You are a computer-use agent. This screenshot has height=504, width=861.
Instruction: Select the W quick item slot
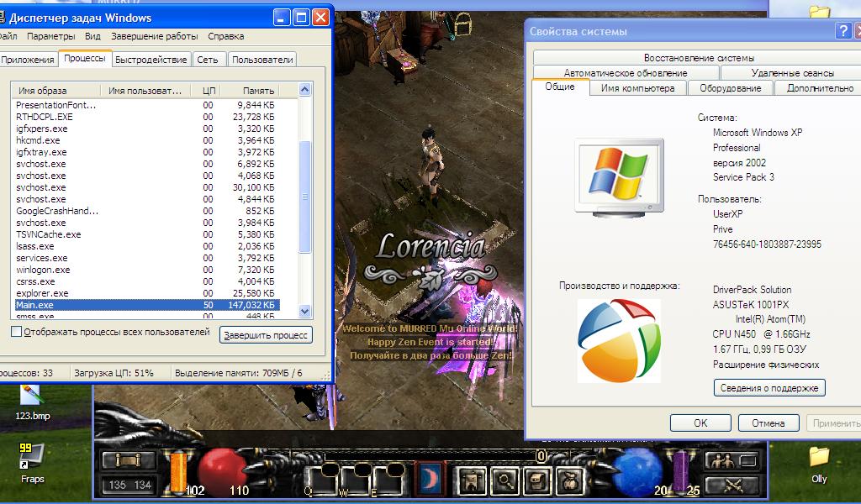[354, 480]
